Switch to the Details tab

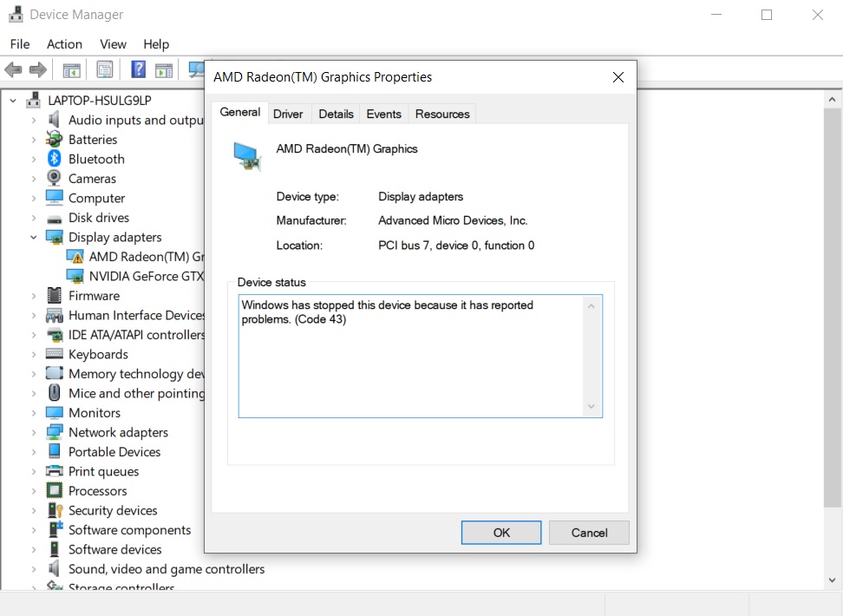click(x=336, y=114)
